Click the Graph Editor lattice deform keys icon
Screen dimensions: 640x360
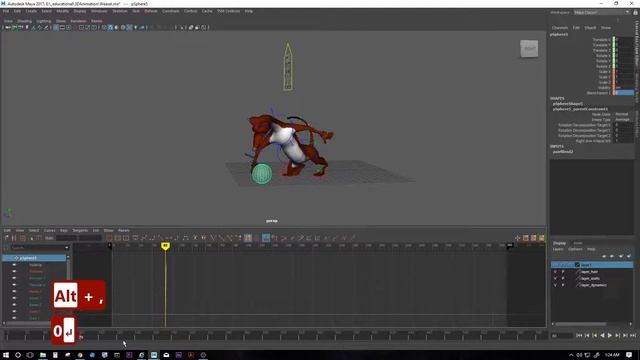23,238
